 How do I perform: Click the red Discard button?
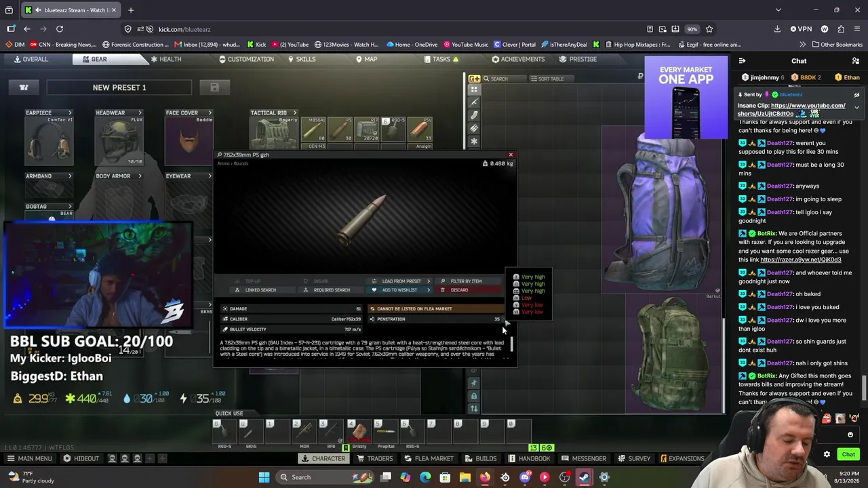click(469, 290)
